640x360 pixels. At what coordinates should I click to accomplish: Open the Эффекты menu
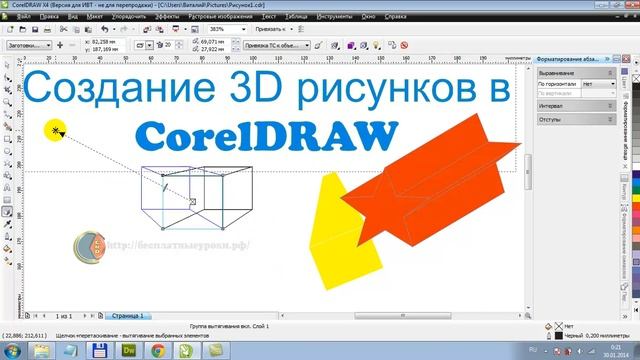(167, 17)
